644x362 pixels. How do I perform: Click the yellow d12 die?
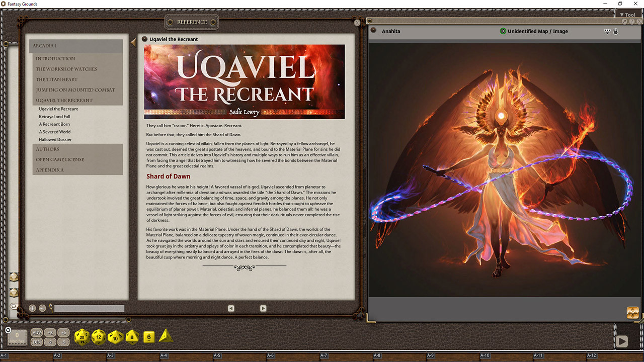click(99, 336)
